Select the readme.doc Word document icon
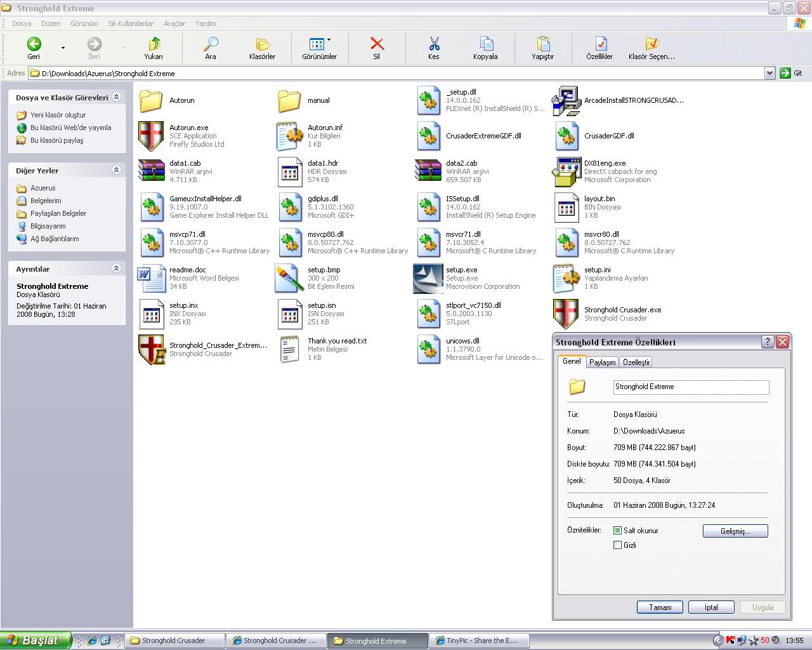This screenshot has width=812, height=650. click(151, 278)
